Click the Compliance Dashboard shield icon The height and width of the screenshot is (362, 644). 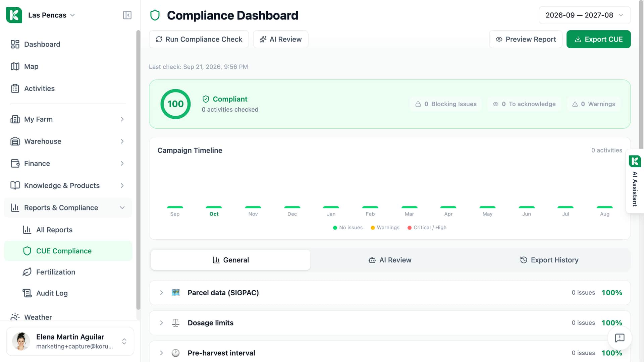pos(155,15)
